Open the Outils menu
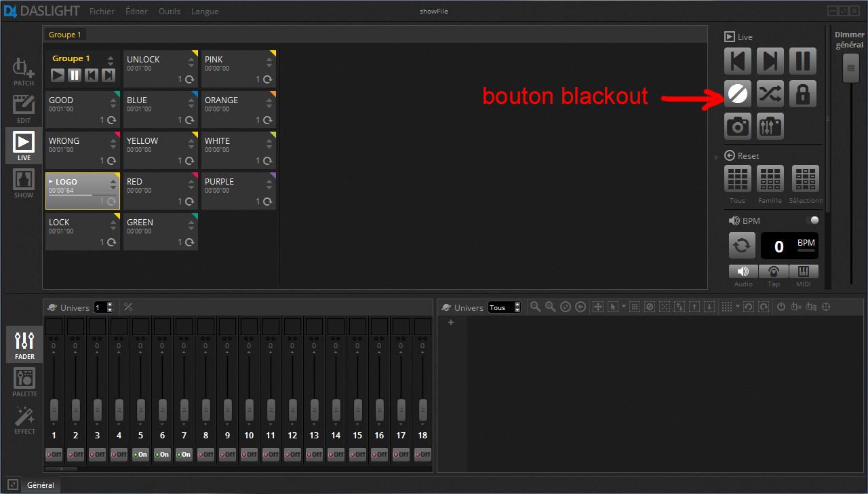868x494 pixels. [170, 12]
